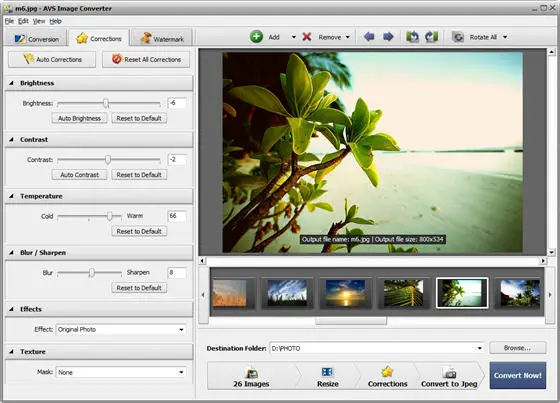Image resolution: width=560 pixels, height=403 pixels.
Task: Collapse the Blur / Sharpen section
Action: coord(11,253)
